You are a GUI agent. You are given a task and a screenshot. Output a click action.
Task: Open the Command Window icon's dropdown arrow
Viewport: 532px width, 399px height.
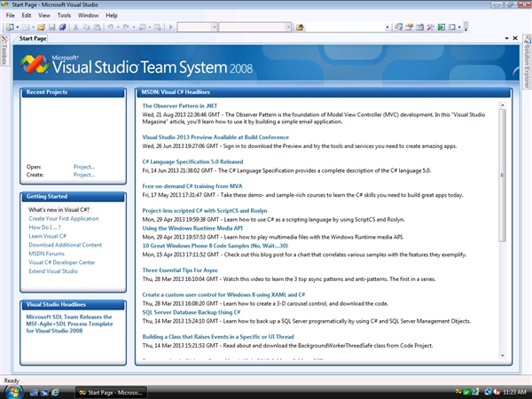(x=459, y=27)
